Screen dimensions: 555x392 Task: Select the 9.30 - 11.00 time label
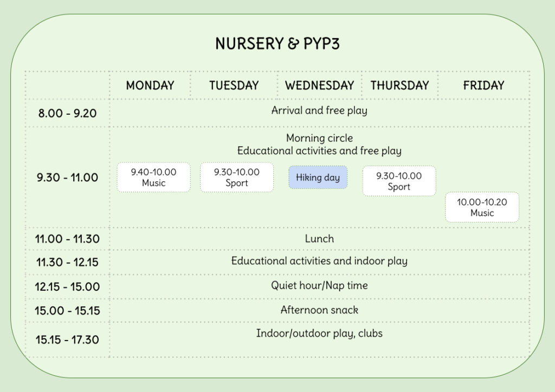(67, 178)
